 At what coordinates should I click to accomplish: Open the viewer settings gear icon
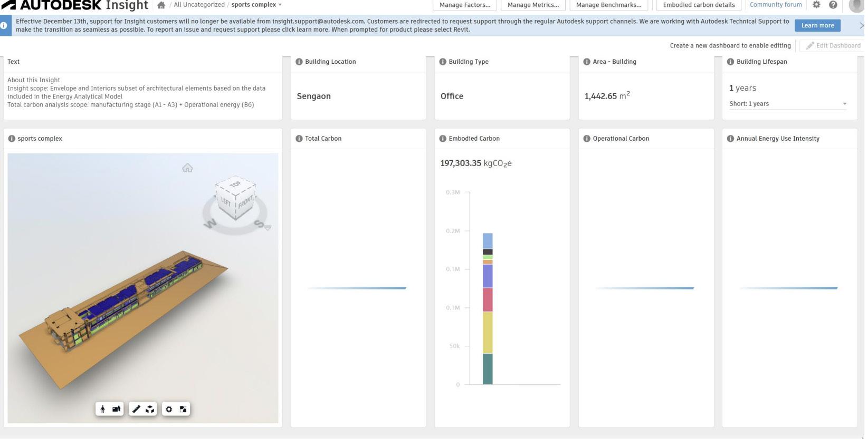pos(169,409)
